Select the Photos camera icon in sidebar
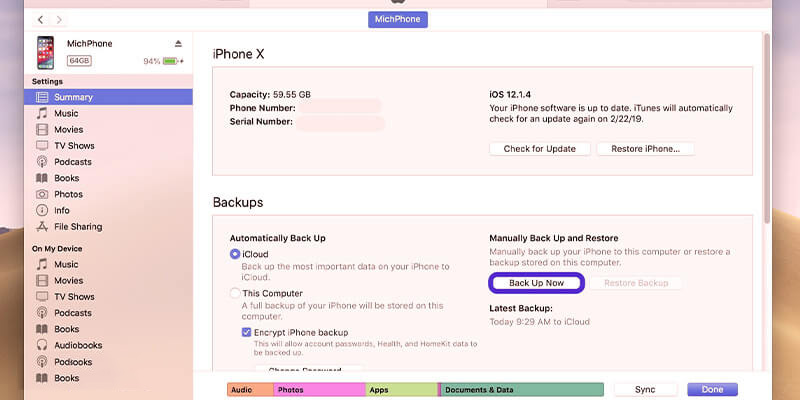 42,194
